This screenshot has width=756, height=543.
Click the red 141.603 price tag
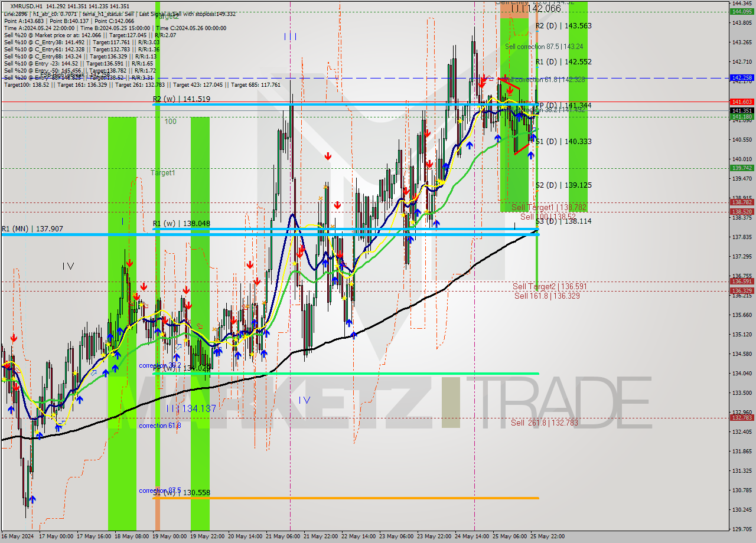coord(741,102)
